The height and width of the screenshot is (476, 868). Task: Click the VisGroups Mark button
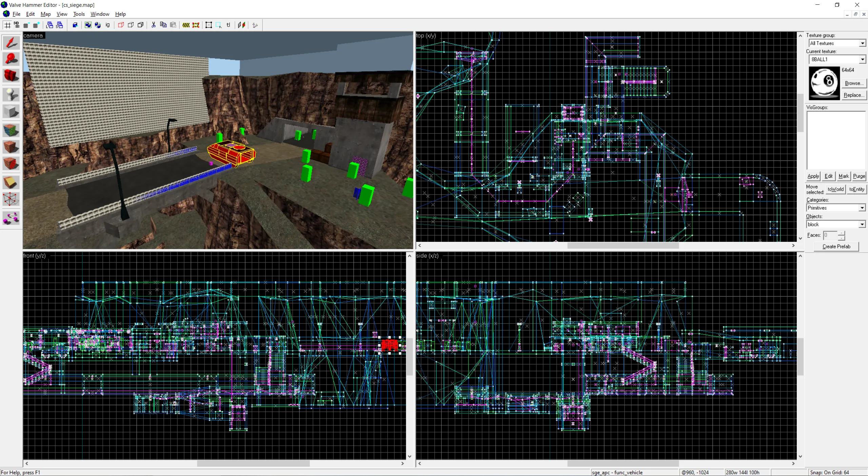844,176
